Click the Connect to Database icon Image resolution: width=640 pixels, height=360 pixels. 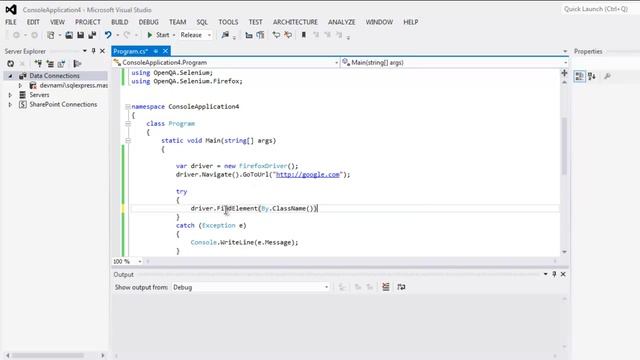pyautogui.click(x=38, y=64)
